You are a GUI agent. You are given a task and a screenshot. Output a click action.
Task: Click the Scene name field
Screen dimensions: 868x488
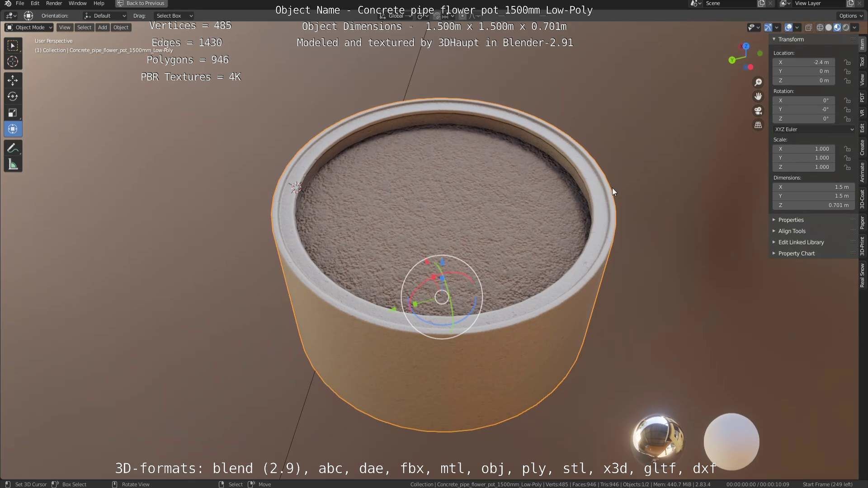[729, 3]
